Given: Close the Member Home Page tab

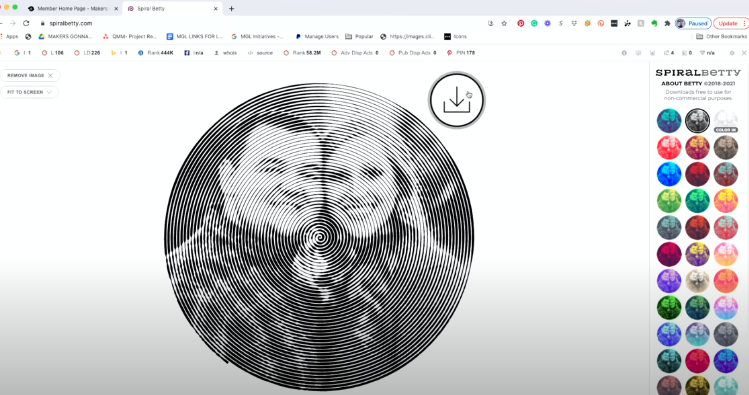Looking at the screenshot, I should tap(116, 9).
